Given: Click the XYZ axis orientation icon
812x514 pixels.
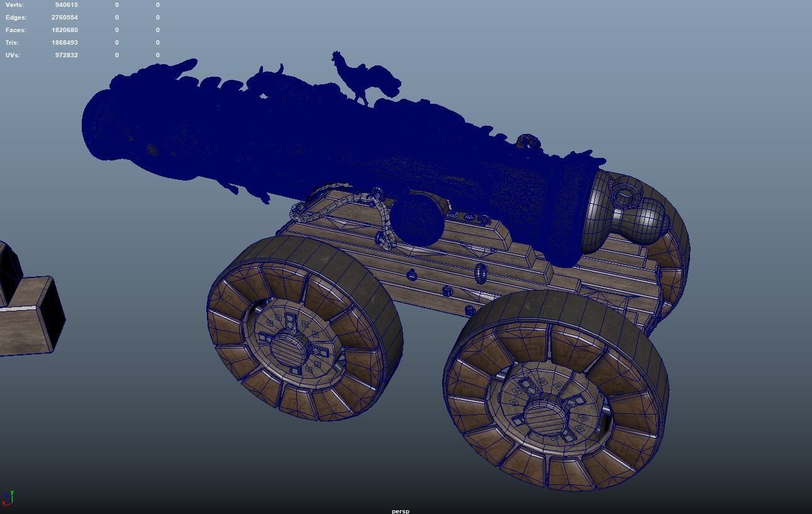Looking at the screenshot, I should [x=8, y=498].
